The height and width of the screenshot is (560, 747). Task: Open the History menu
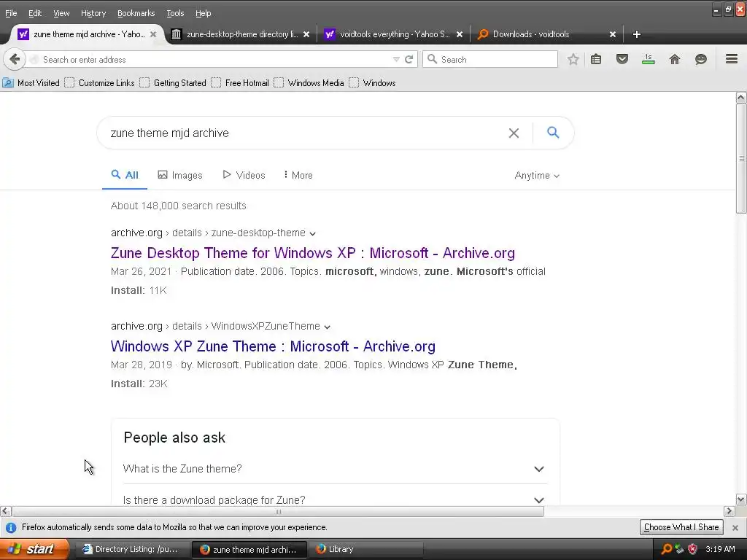point(93,13)
